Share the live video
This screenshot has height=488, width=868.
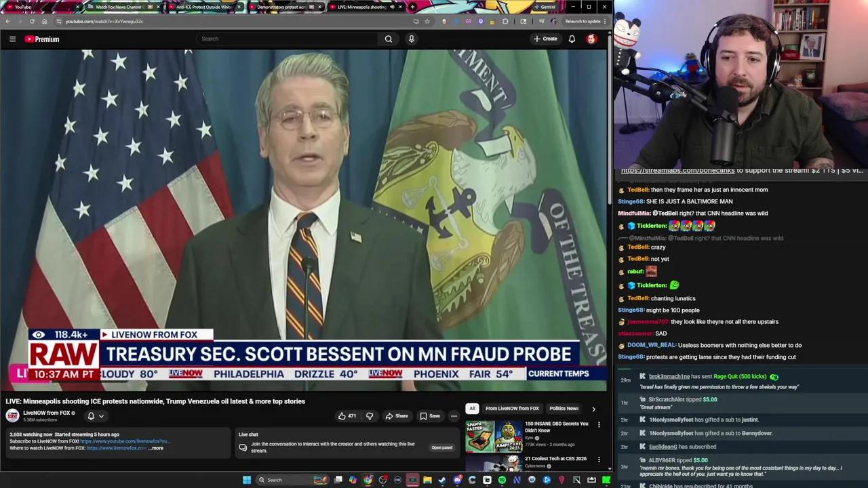[x=397, y=416]
